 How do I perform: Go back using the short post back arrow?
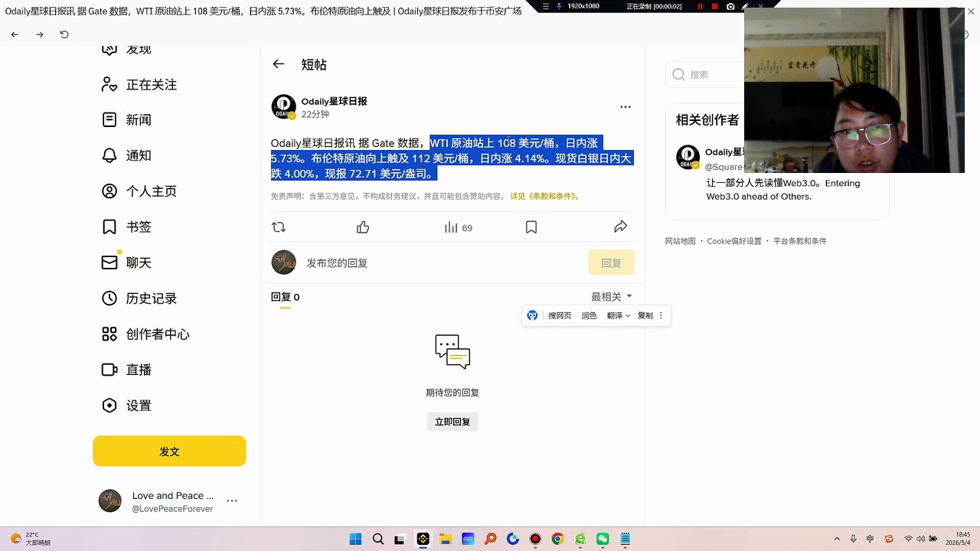pos(279,64)
